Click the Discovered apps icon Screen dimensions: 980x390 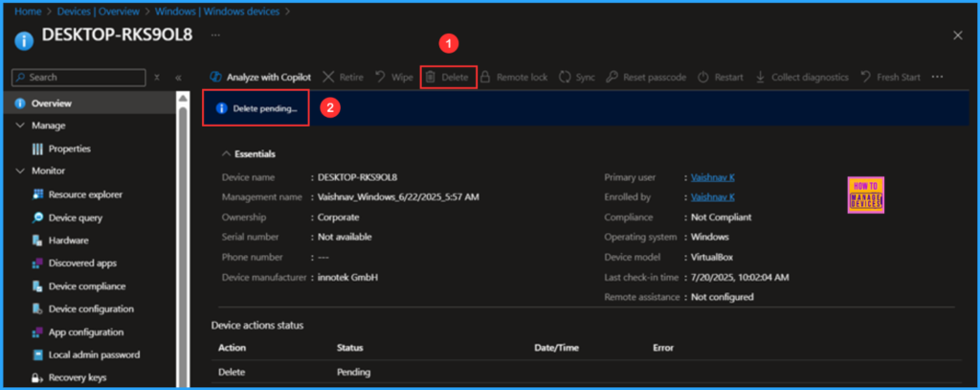pyautogui.click(x=37, y=263)
